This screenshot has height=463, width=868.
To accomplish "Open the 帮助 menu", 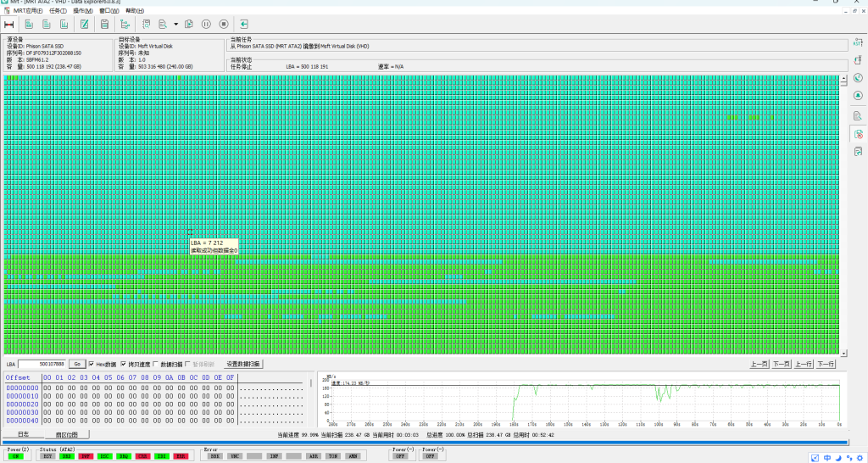I will tap(135, 10).
